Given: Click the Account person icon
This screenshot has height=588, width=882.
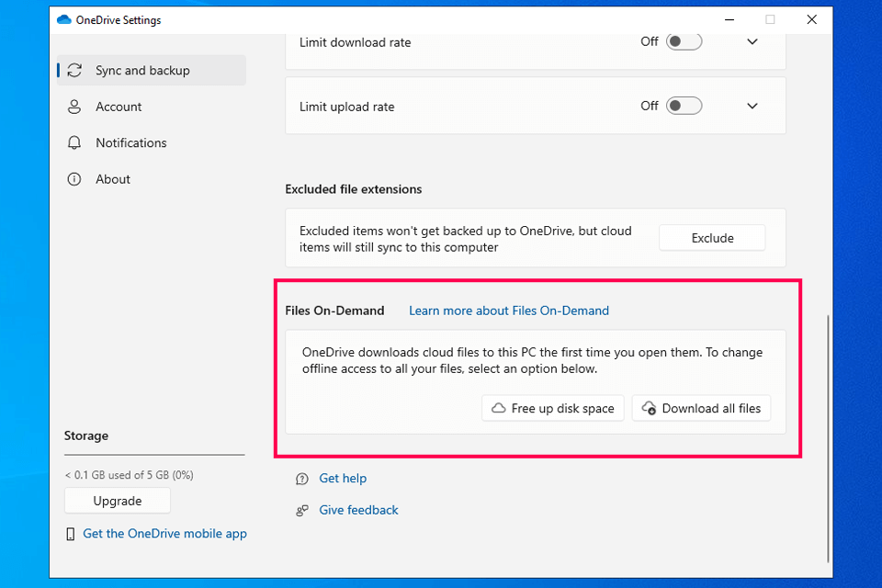Looking at the screenshot, I should [74, 107].
